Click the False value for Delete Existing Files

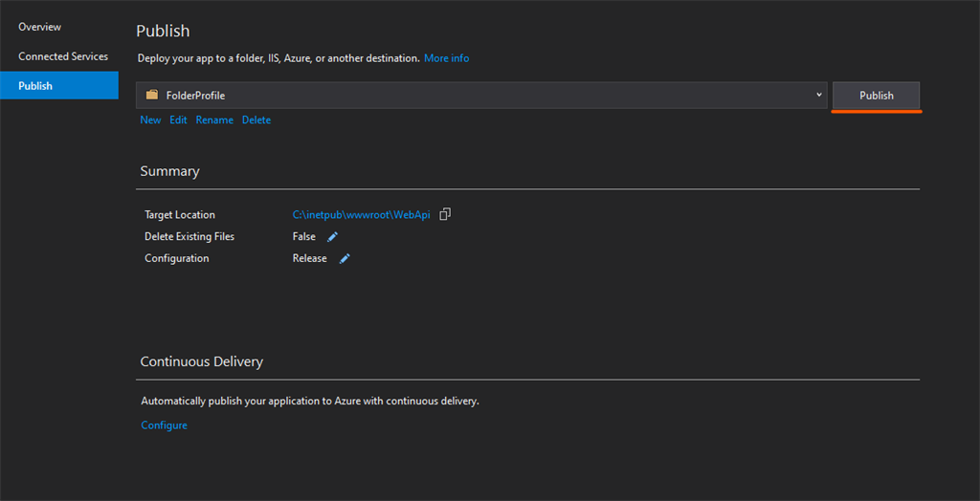click(x=304, y=237)
